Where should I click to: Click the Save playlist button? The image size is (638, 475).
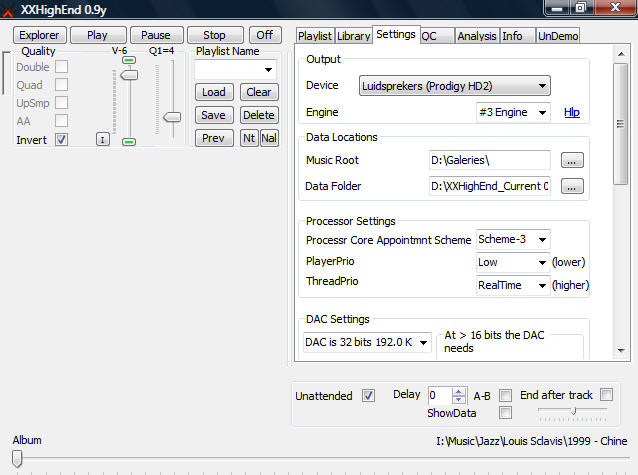(214, 115)
